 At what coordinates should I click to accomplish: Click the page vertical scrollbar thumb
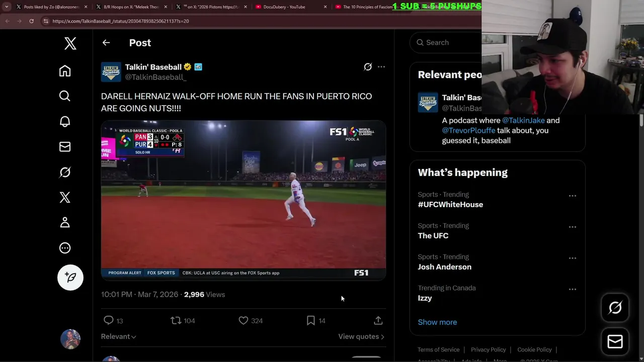[x=641, y=121]
